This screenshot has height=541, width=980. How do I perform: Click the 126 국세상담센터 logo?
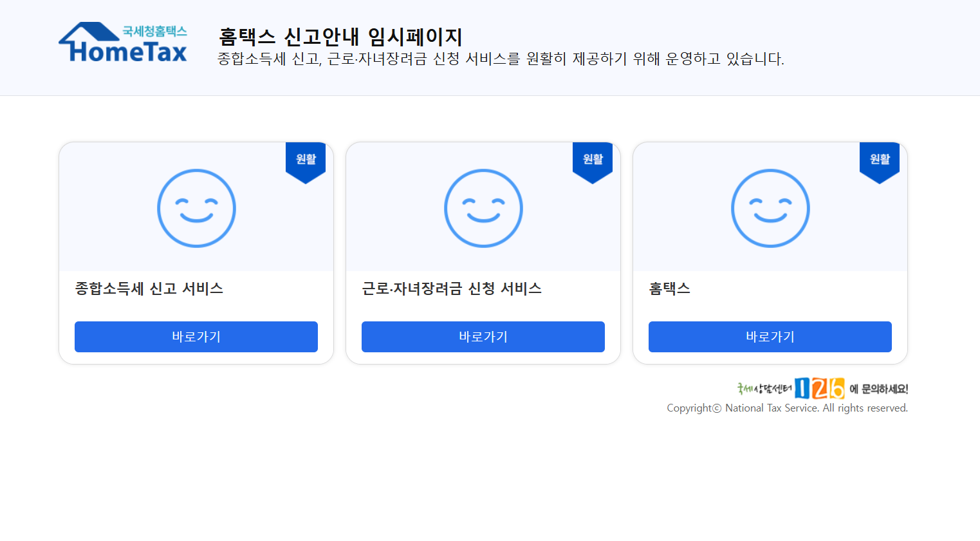tap(791, 388)
